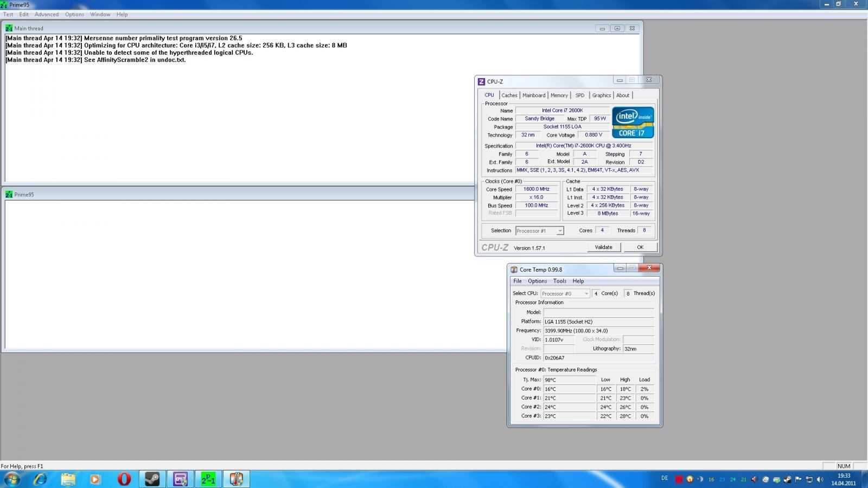Switch to Prime95 via its taskbar icon

click(x=208, y=479)
